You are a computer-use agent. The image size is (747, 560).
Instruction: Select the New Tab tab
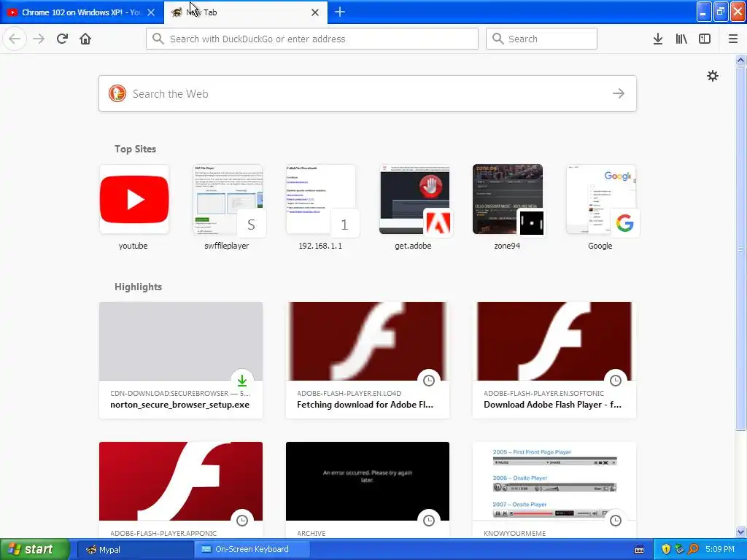pyautogui.click(x=246, y=12)
